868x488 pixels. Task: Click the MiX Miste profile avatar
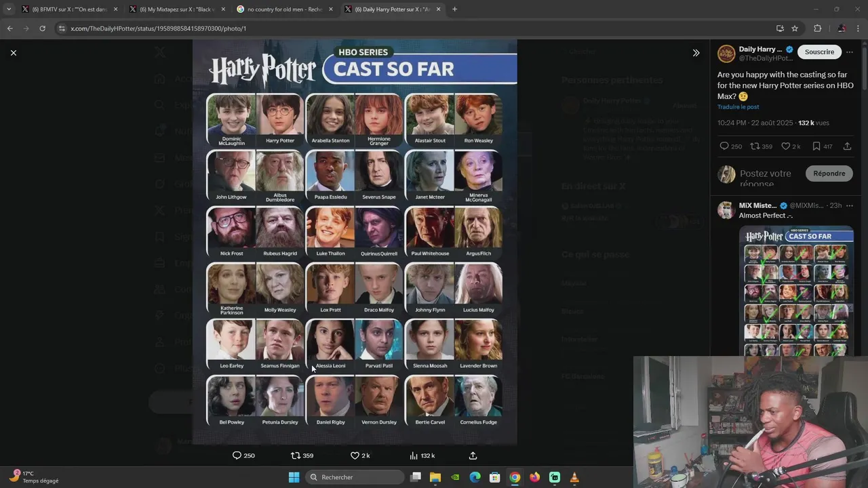726,210
